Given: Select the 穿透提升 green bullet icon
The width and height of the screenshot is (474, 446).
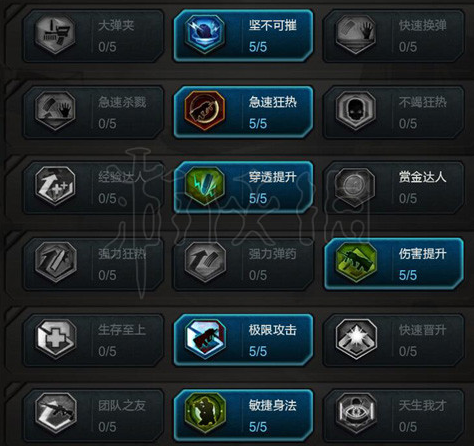Looking at the screenshot, I should coord(205,186).
